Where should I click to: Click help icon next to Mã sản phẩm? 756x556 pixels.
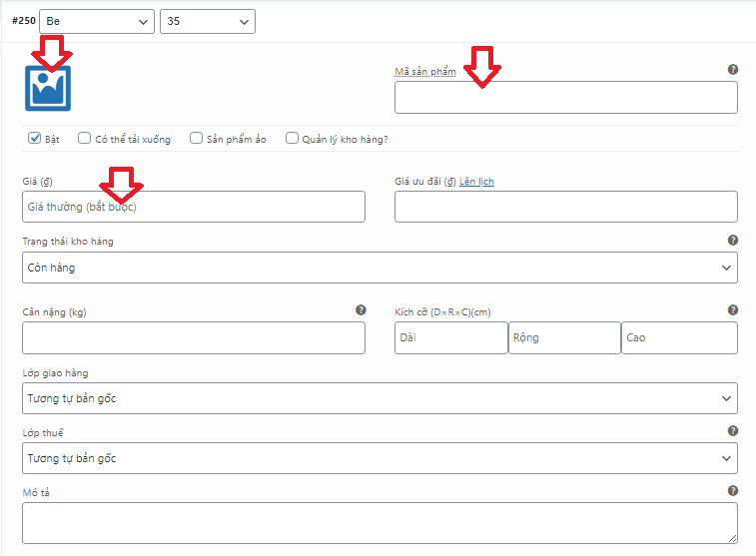pyautogui.click(x=732, y=70)
